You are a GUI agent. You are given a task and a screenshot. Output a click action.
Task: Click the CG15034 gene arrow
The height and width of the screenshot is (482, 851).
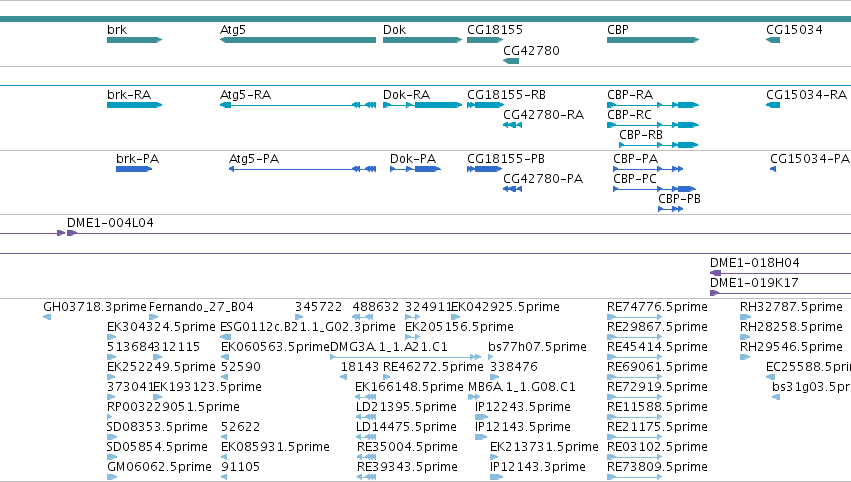773,40
